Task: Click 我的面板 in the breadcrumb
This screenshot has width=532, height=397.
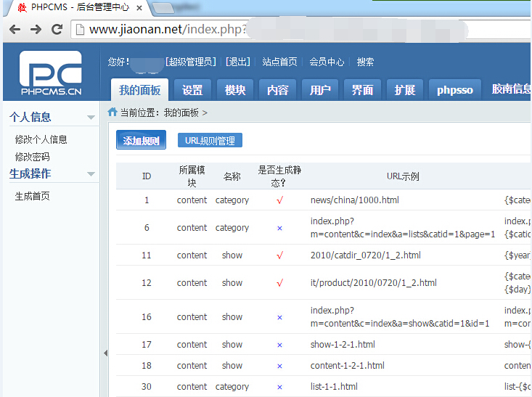Action: [181, 112]
